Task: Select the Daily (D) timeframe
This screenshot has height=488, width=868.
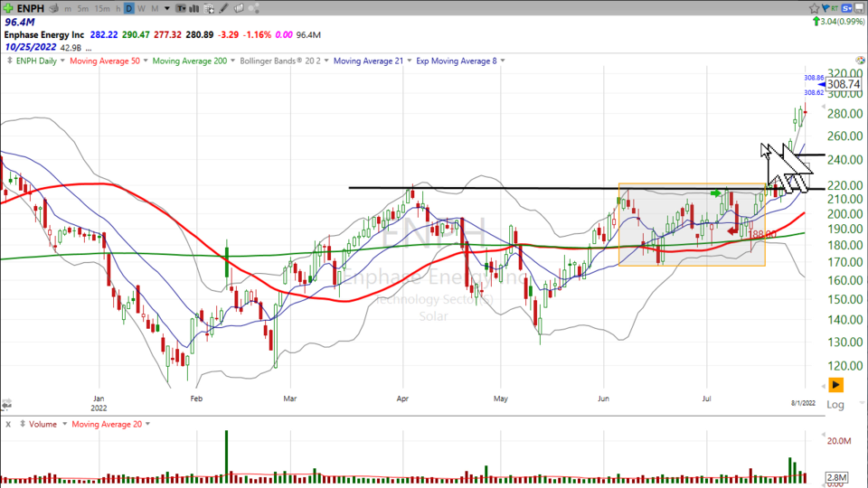Action: (x=129, y=8)
